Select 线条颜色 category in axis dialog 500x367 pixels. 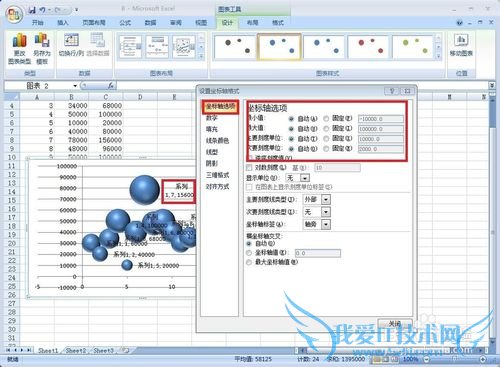pos(217,141)
